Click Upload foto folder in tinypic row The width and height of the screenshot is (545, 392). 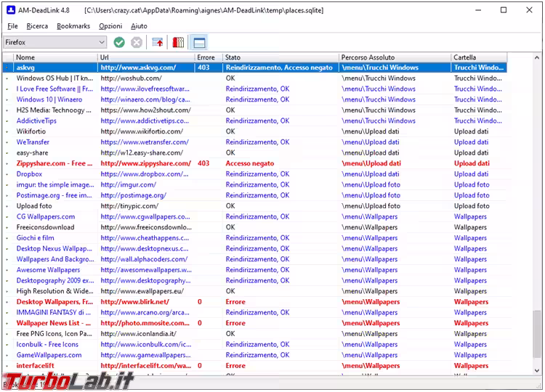point(472,206)
